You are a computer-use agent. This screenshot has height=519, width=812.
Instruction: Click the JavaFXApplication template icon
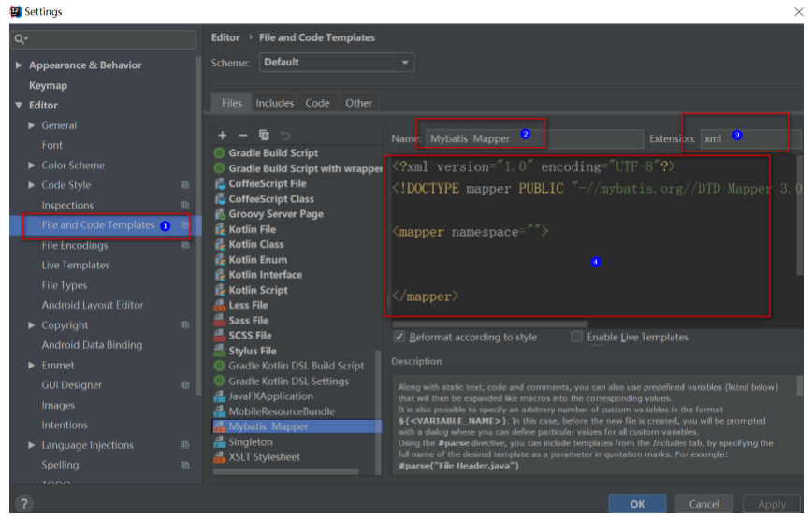tap(220, 396)
